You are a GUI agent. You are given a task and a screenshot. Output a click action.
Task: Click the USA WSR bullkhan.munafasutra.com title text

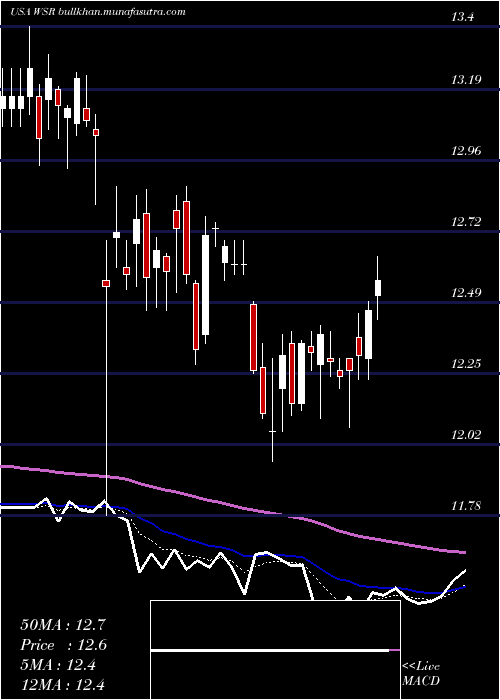(98, 12)
